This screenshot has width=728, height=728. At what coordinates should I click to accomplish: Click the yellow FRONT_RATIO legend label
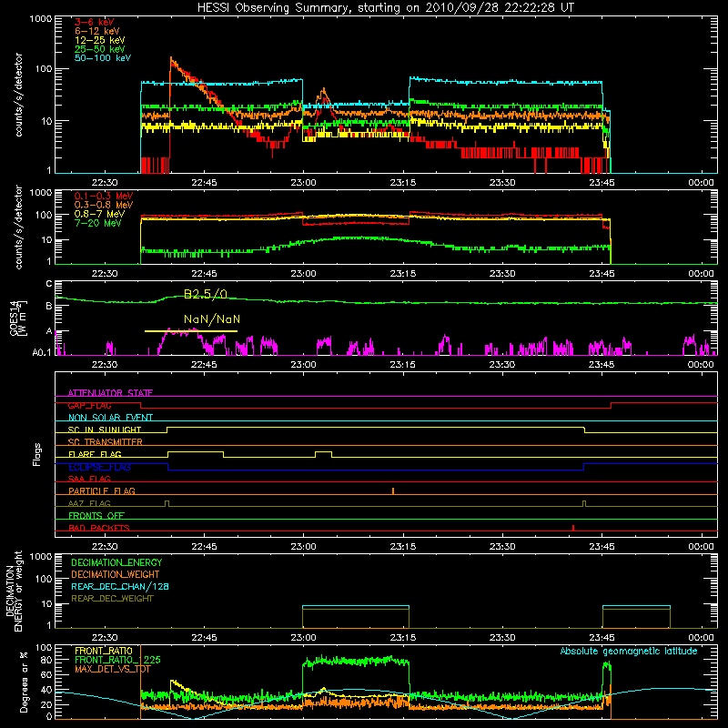click(x=104, y=651)
